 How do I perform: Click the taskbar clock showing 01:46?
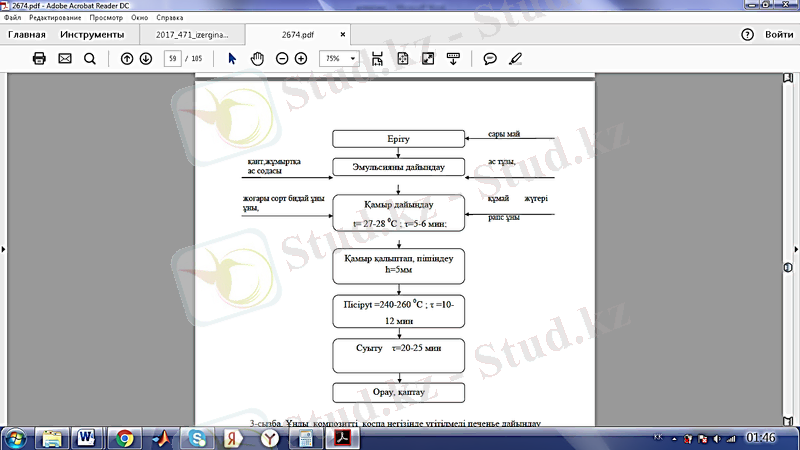pyautogui.click(x=761, y=438)
